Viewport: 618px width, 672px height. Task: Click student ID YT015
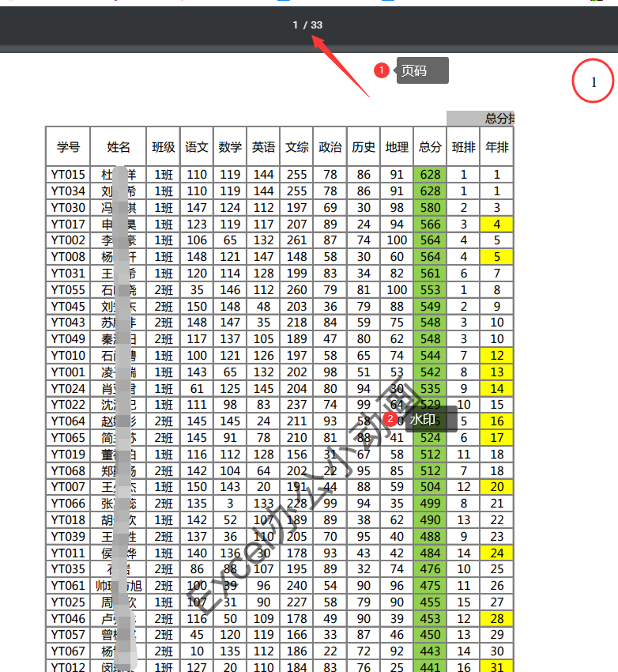click(68, 175)
